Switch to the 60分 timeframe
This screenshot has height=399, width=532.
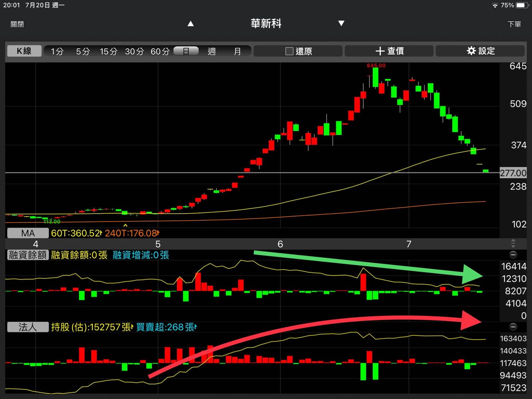point(160,51)
